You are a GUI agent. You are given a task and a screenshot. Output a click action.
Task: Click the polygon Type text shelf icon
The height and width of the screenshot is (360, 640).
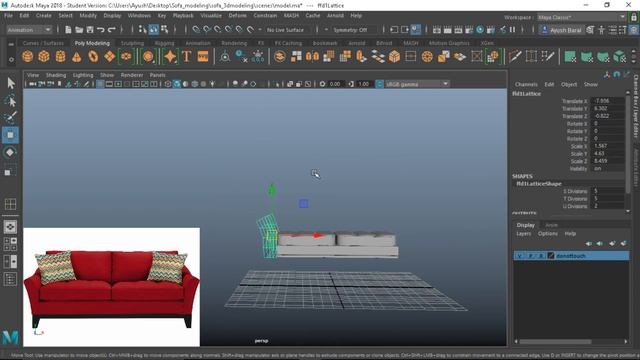click(187, 56)
